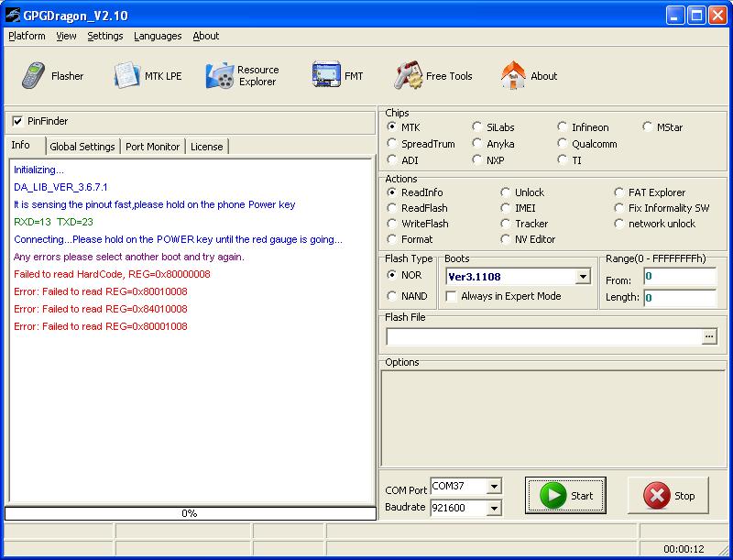Click the GPGDragon title bar icon
This screenshot has width=733, height=560.
coord(13,16)
